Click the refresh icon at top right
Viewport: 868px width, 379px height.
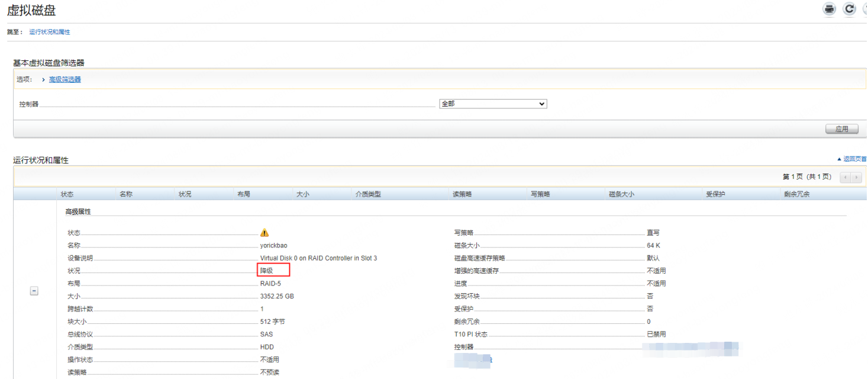click(x=850, y=9)
